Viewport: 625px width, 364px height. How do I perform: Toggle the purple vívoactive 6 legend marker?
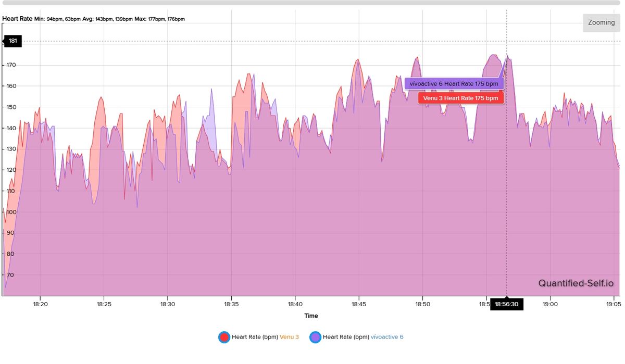click(315, 337)
